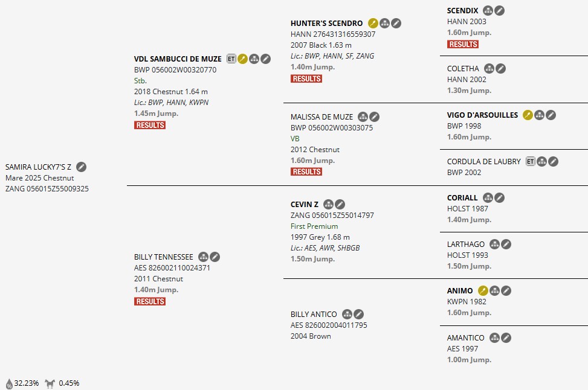Click the edit pencil next to Malissa de Muze
The image size is (588, 390).
coord(375,117)
